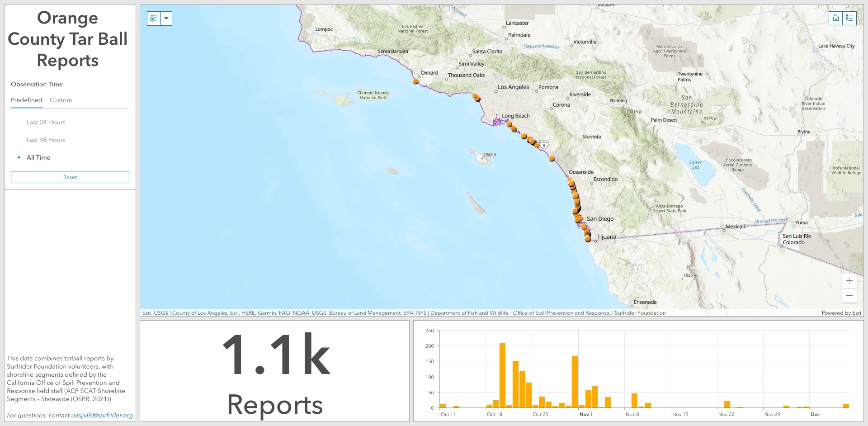Image resolution: width=868 pixels, height=426 pixels.
Task: Click the Home default extent icon
Action: (836, 18)
